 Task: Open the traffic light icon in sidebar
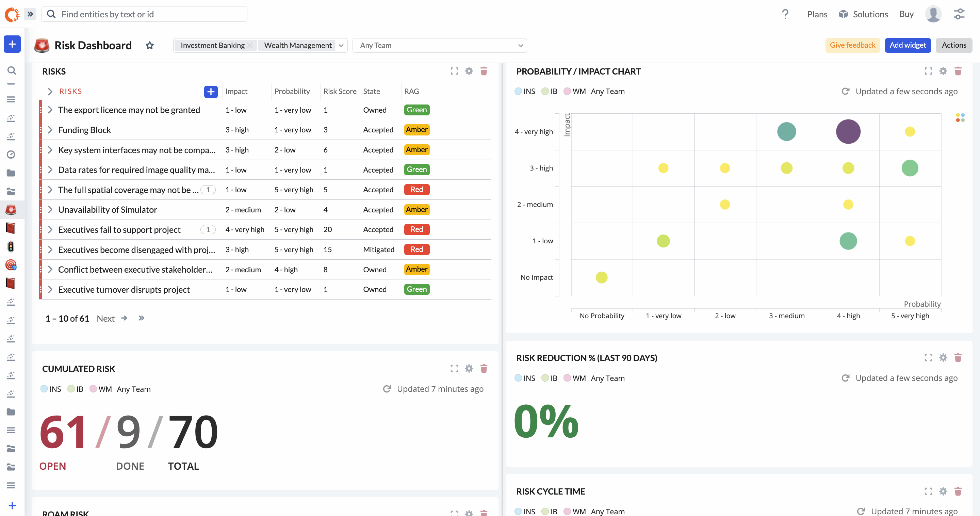coord(11,246)
